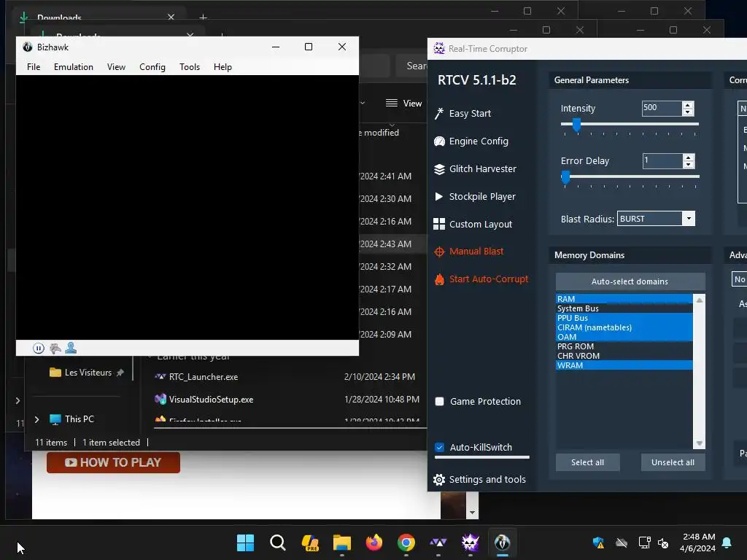Click the Error Delay value field showing 1

662,160
